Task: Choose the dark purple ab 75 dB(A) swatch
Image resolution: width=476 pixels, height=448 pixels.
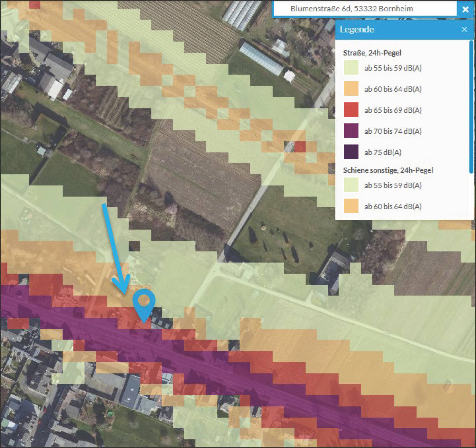Action: (x=351, y=152)
